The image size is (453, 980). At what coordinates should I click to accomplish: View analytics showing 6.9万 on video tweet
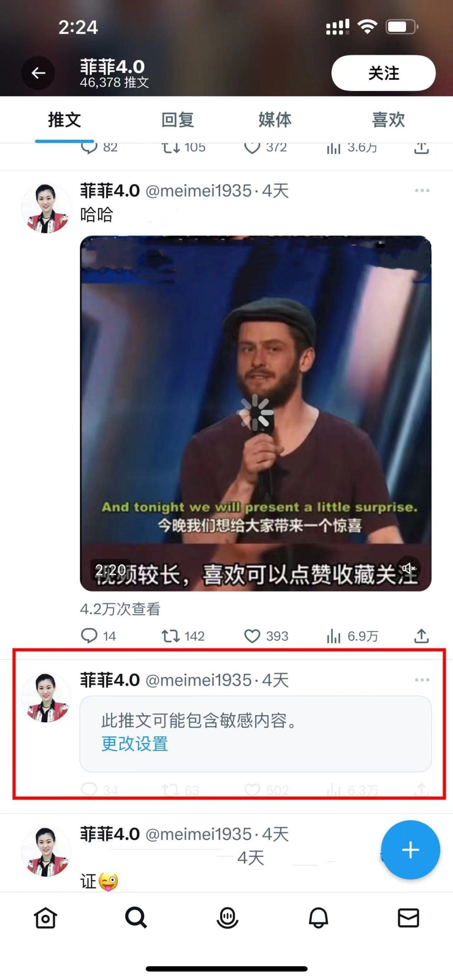tap(352, 636)
